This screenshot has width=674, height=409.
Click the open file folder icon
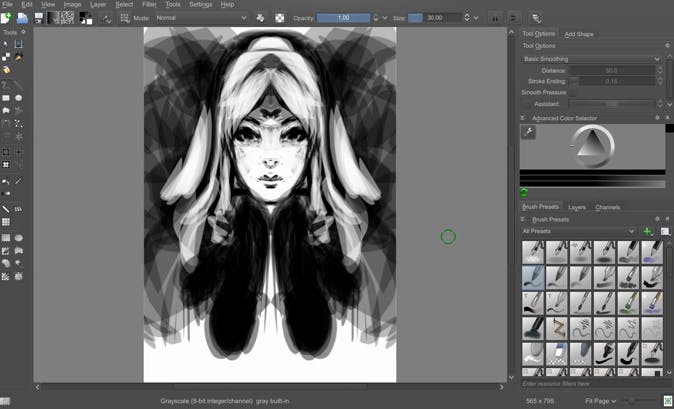[x=22, y=18]
